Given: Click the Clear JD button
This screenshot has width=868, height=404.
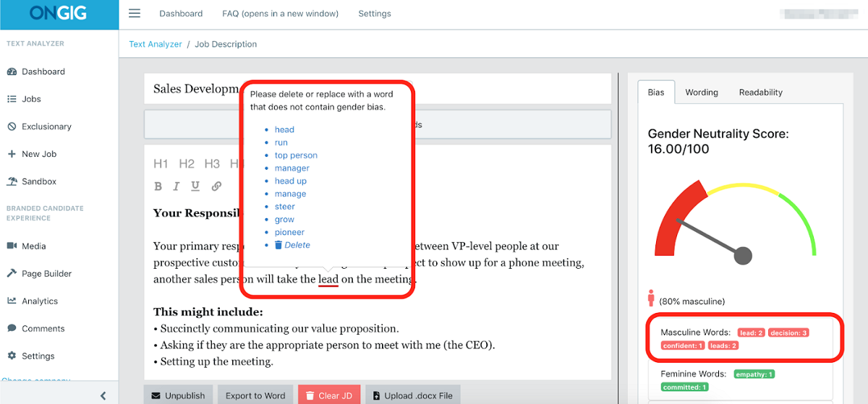Looking at the screenshot, I should click(329, 395).
